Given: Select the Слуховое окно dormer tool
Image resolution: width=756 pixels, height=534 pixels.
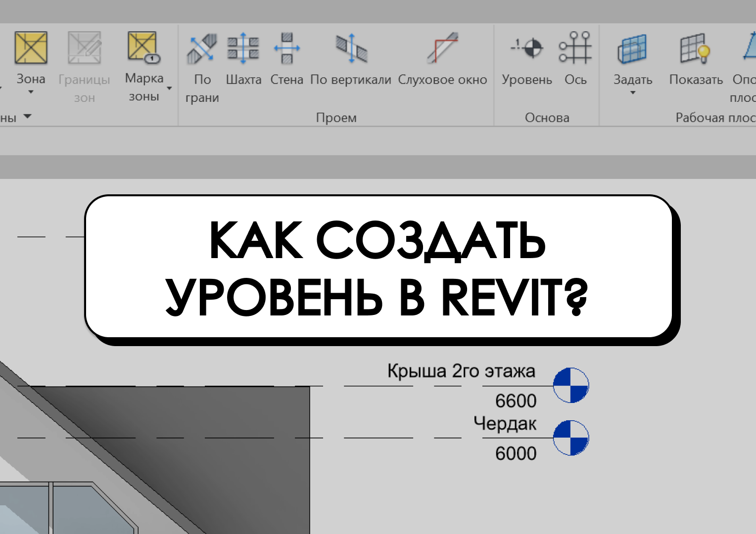Looking at the screenshot, I should tap(443, 48).
